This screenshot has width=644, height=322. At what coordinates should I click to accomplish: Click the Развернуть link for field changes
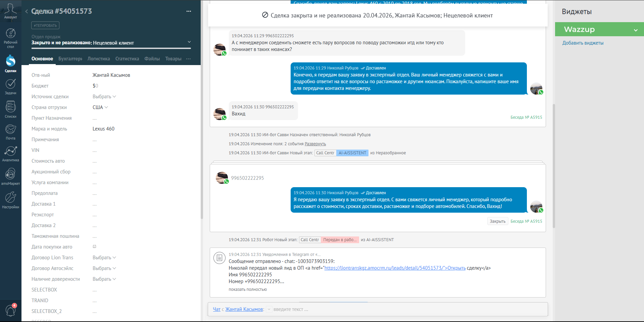(315, 144)
